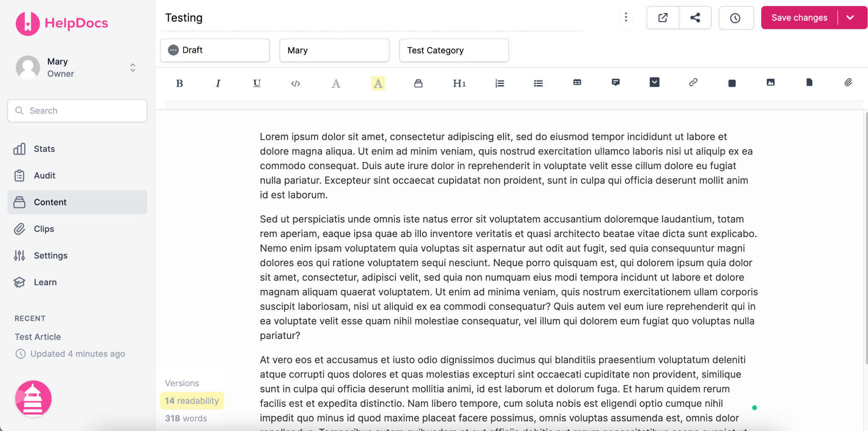
Task: Add a hyperlink with the link icon
Action: (693, 82)
